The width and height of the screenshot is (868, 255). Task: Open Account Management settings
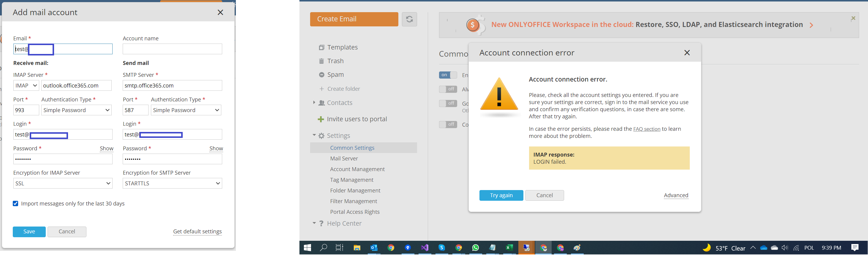pyautogui.click(x=357, y=169)
